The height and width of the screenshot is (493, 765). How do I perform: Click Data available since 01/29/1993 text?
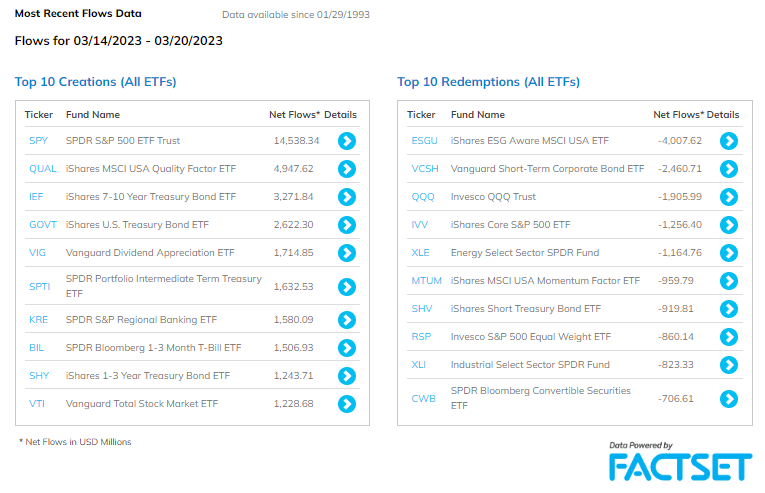pyautogui.click(x=296, y=15)
